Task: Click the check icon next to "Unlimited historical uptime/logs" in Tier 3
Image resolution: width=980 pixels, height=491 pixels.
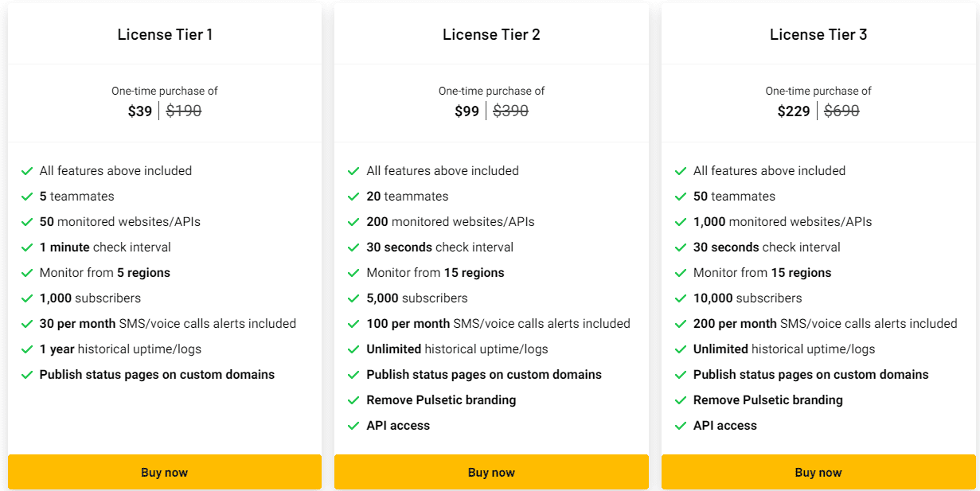Action: (681, 349)
